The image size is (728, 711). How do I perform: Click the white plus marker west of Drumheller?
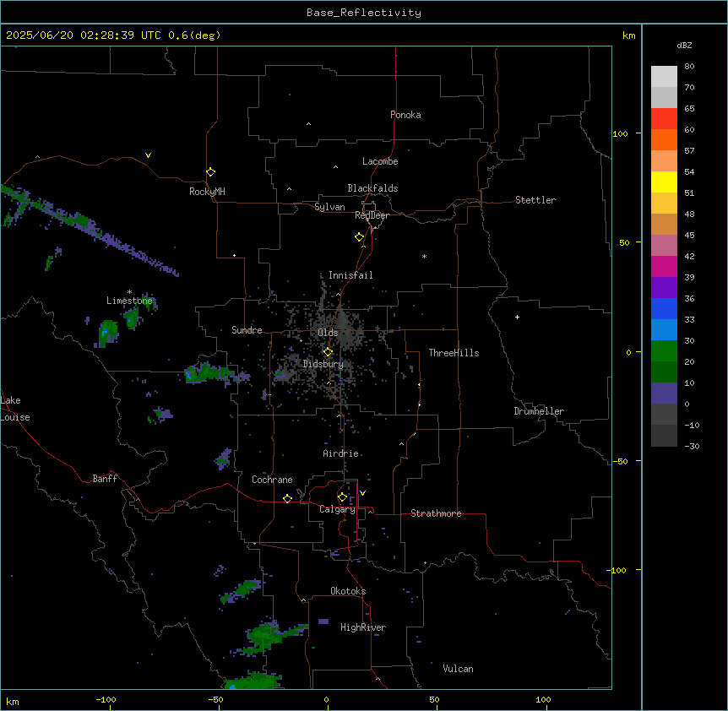coord(517,317)
